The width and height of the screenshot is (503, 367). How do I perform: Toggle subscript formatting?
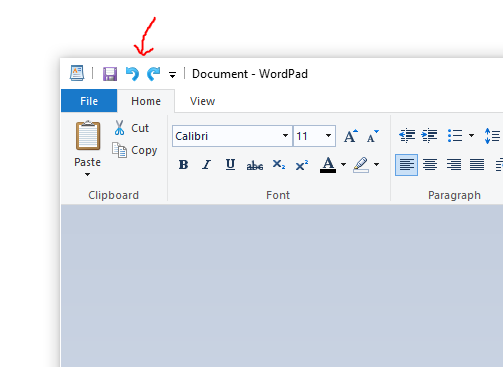(x=279, y=165)
